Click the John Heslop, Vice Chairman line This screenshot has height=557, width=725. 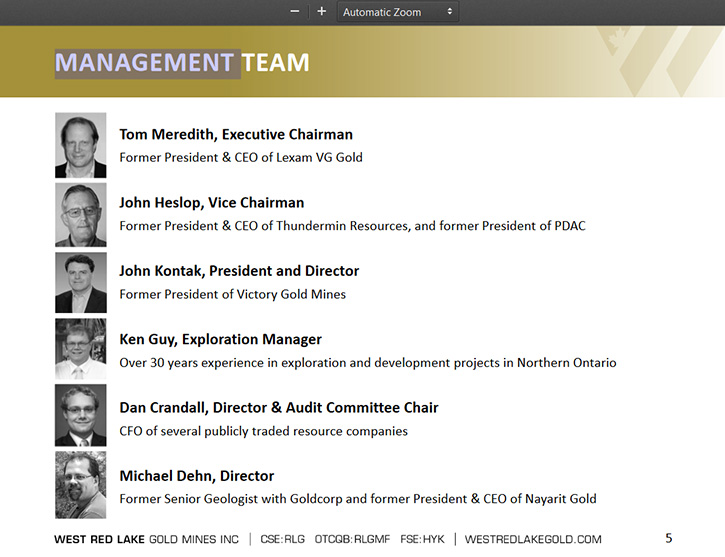coord(212,203)
